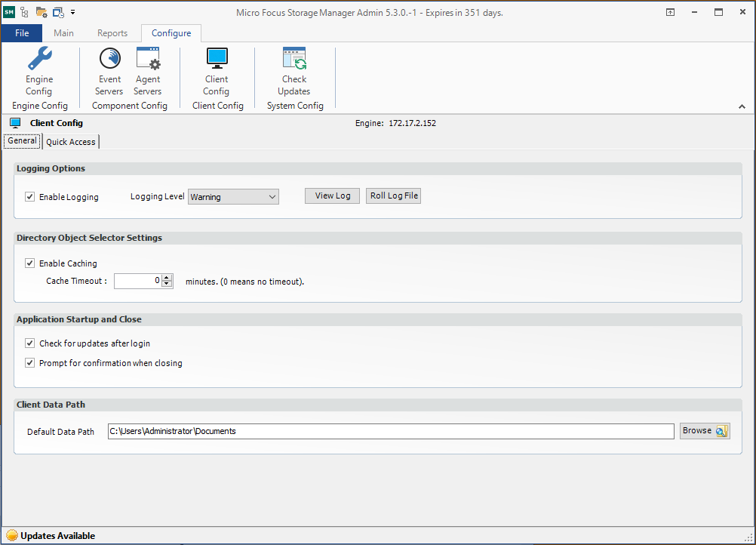Screen dimensions: 756x545
Task: Click the Browse button
Action: click(x=705, y=431)
